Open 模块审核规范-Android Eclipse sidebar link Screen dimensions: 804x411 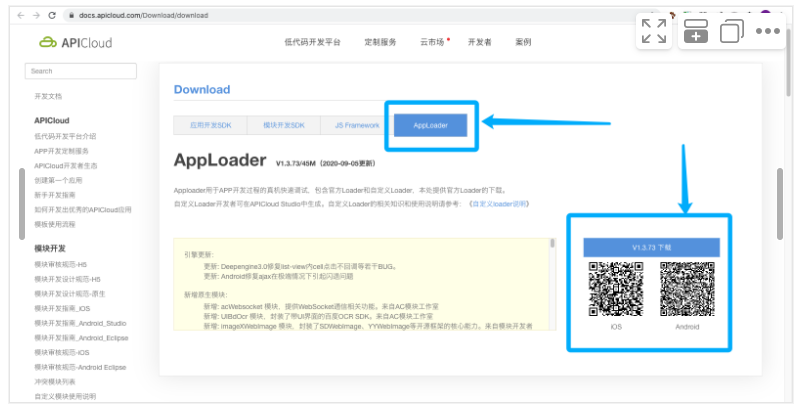(x=80, y=367)
